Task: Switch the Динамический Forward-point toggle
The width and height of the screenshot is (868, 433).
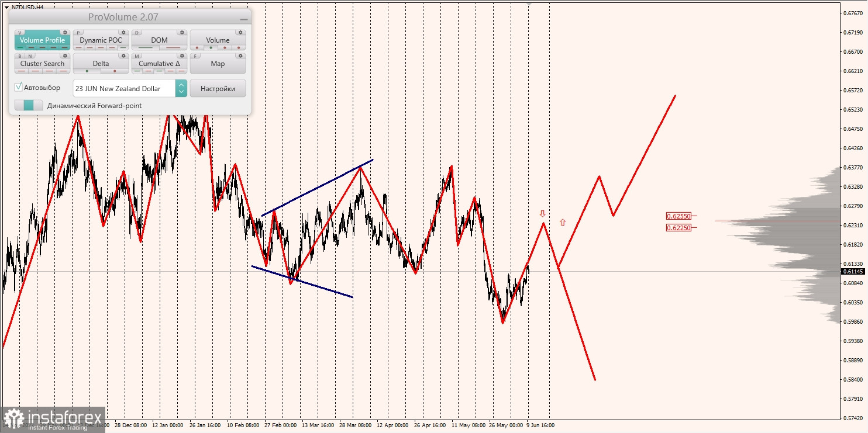Action: (29, 106)
